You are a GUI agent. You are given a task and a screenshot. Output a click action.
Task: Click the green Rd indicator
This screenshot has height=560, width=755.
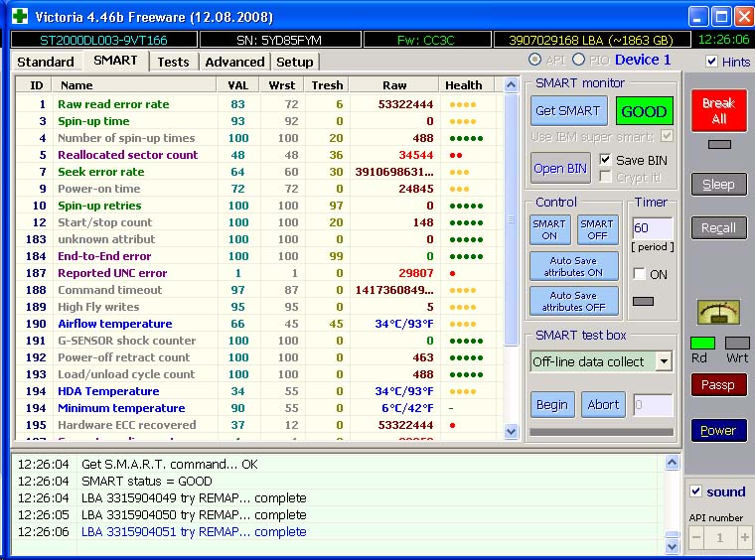coord(702,344)
